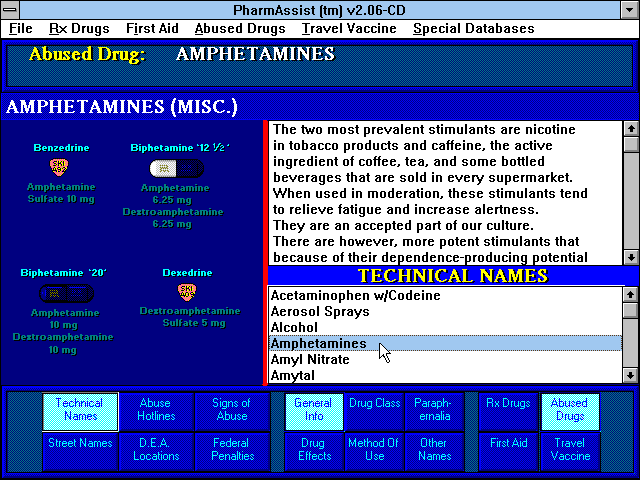
Task: Open the Abused Drugs menu
Action: pyautogui.click(x=240, y=29)
